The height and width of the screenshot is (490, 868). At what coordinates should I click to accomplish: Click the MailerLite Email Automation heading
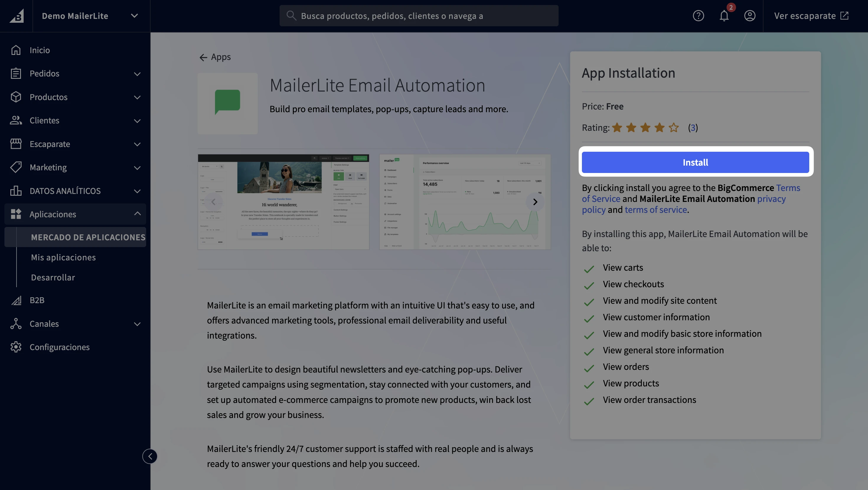pyautogui.click(x=377, y=85)
